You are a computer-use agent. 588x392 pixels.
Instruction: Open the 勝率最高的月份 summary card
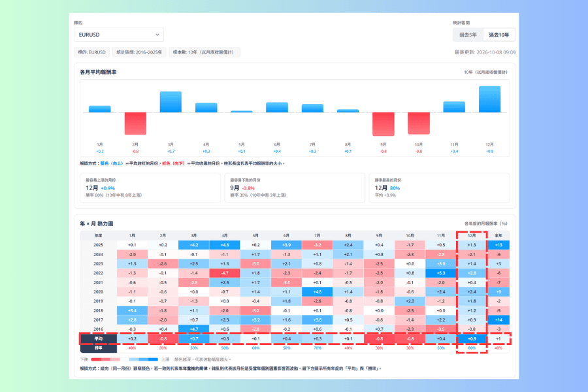coord(440,188)
